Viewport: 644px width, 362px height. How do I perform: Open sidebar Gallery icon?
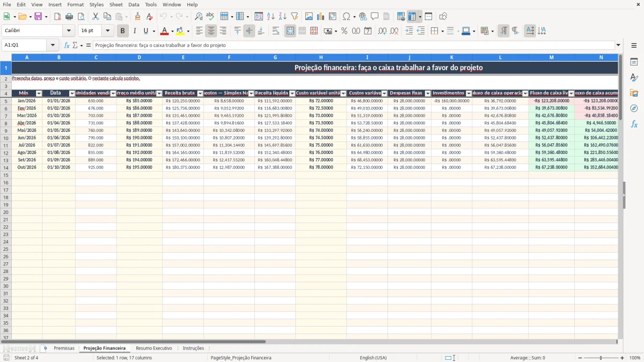634,93
